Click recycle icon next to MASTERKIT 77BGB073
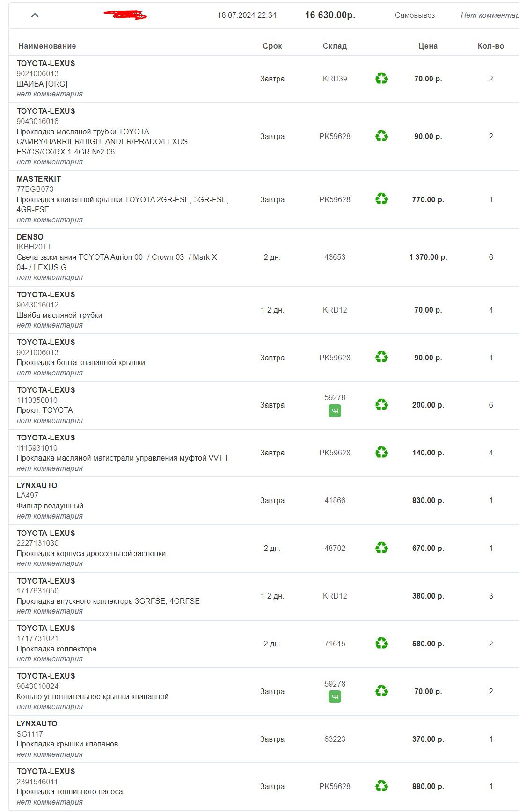Viewport: 519px width, 812px height. coord(381,199)
